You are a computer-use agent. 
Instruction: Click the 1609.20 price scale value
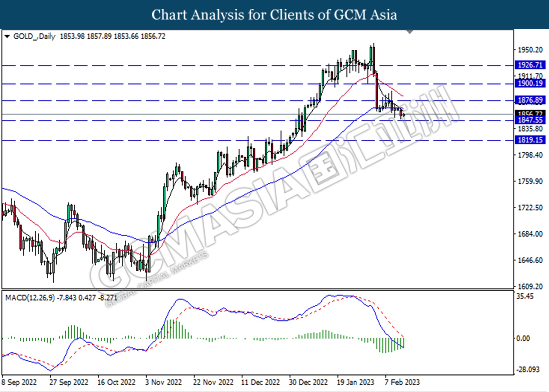point(530,287)
